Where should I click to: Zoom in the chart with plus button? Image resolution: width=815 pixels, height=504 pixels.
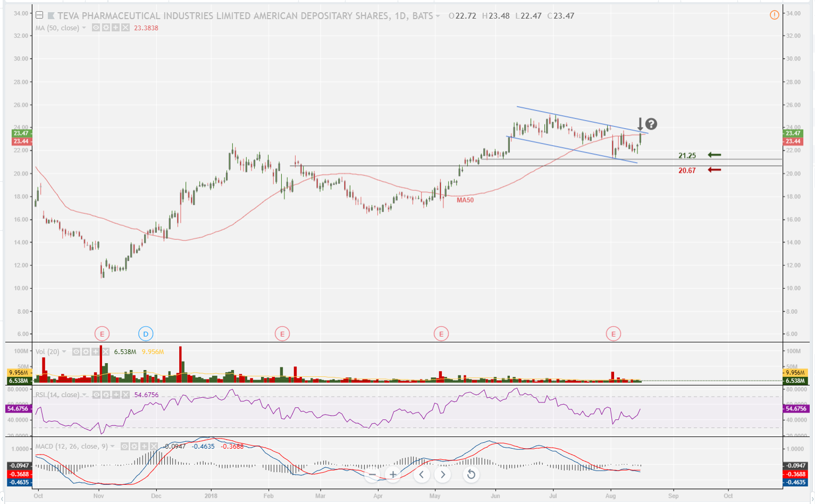(393, 474)
